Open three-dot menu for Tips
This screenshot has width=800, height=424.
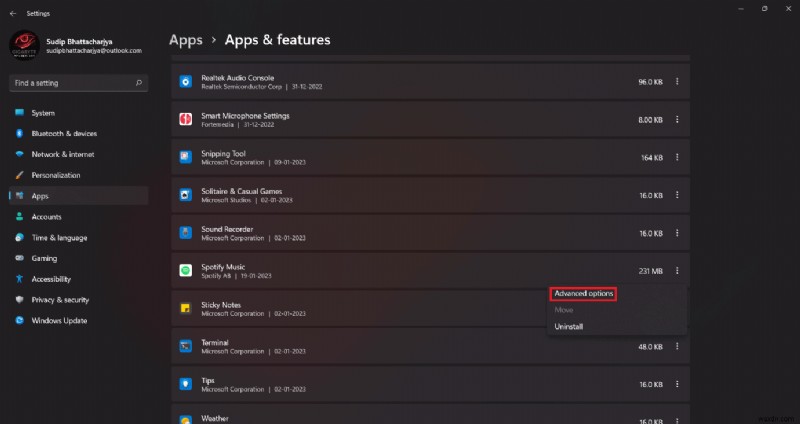(x=677, y=384)
